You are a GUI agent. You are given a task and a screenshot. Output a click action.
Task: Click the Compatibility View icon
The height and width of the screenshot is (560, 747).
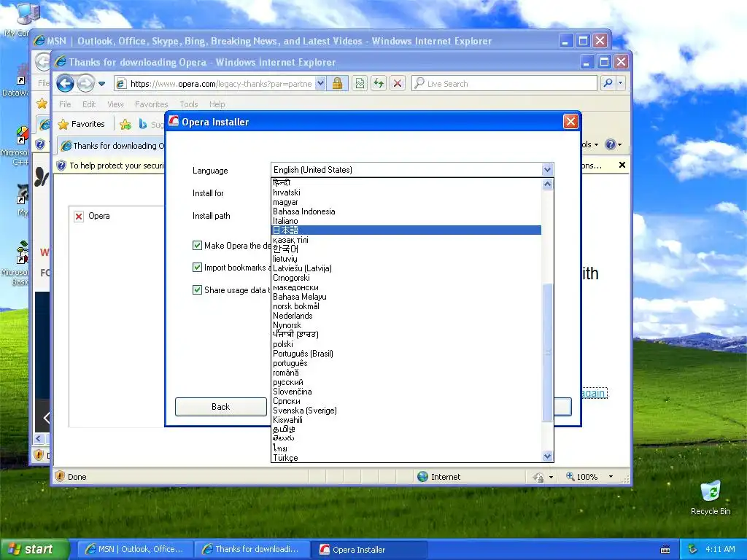[360, 84]
